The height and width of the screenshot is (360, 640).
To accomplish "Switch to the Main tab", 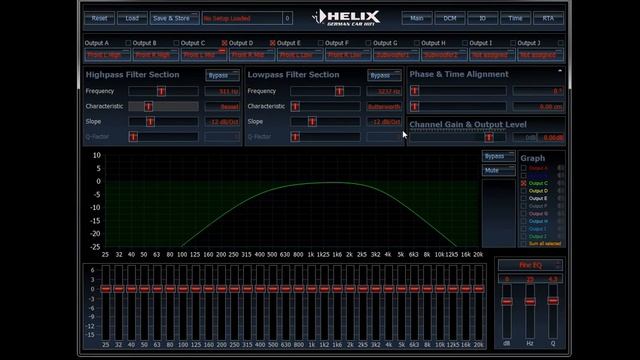I will click(x=417, y=18).
